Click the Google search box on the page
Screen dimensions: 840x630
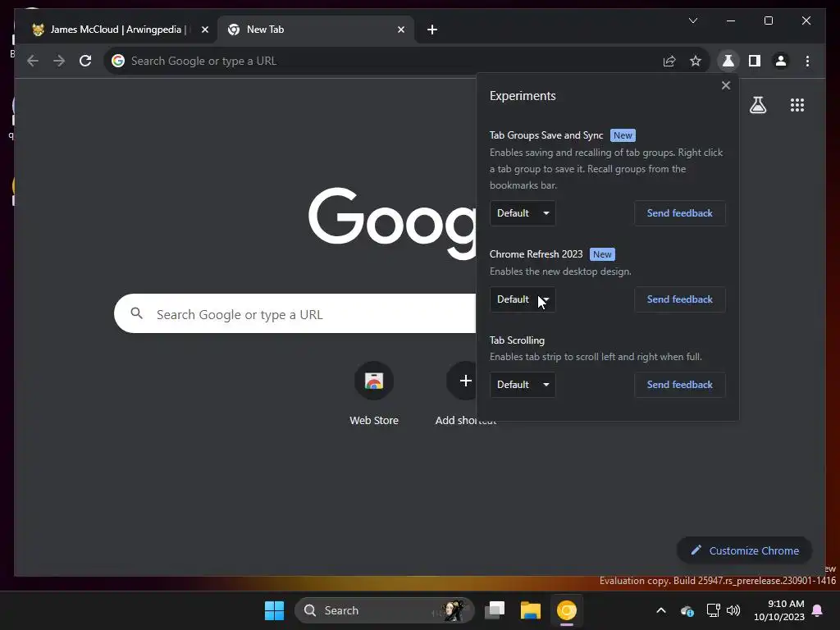click(294, 313)
